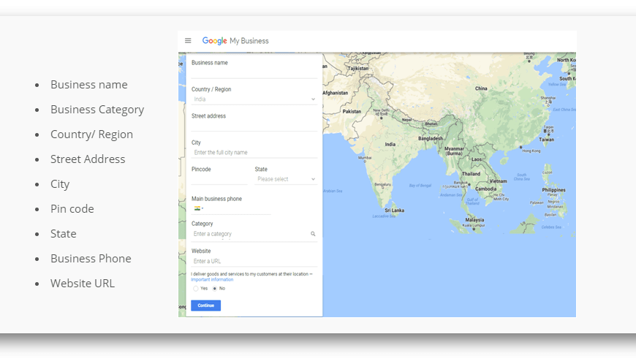Select the Yes radio button
Viewport: 636px width, 364px height.
click(196, 289)
